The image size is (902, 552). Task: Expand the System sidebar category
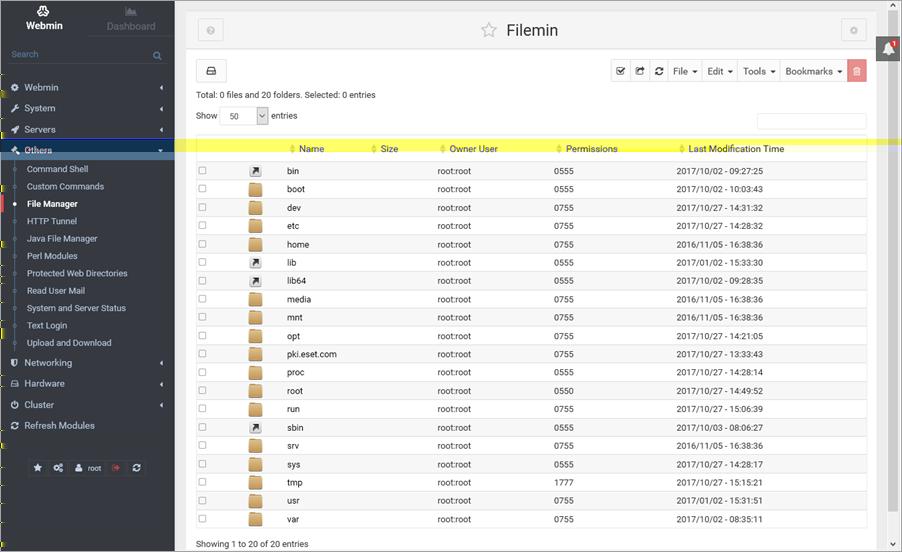coord(87,108)
